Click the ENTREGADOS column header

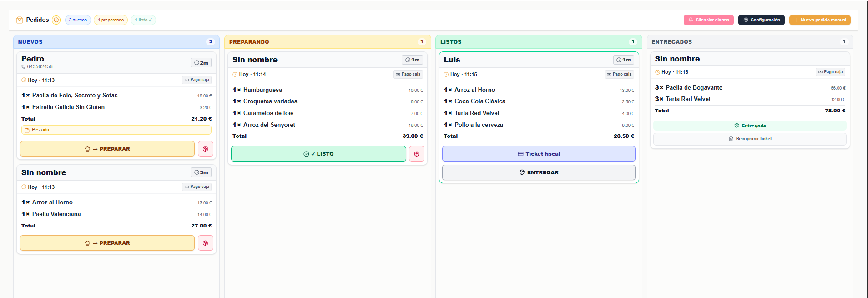[x=750, y=42]
